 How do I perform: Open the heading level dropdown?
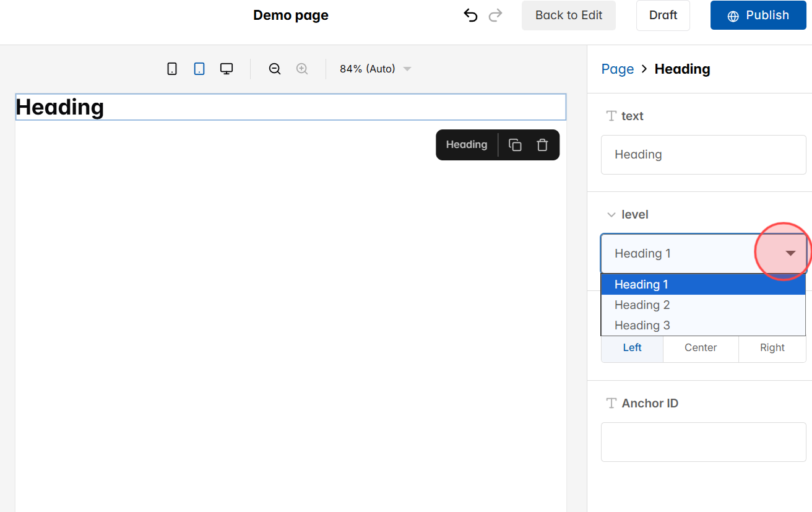[790, 253]
